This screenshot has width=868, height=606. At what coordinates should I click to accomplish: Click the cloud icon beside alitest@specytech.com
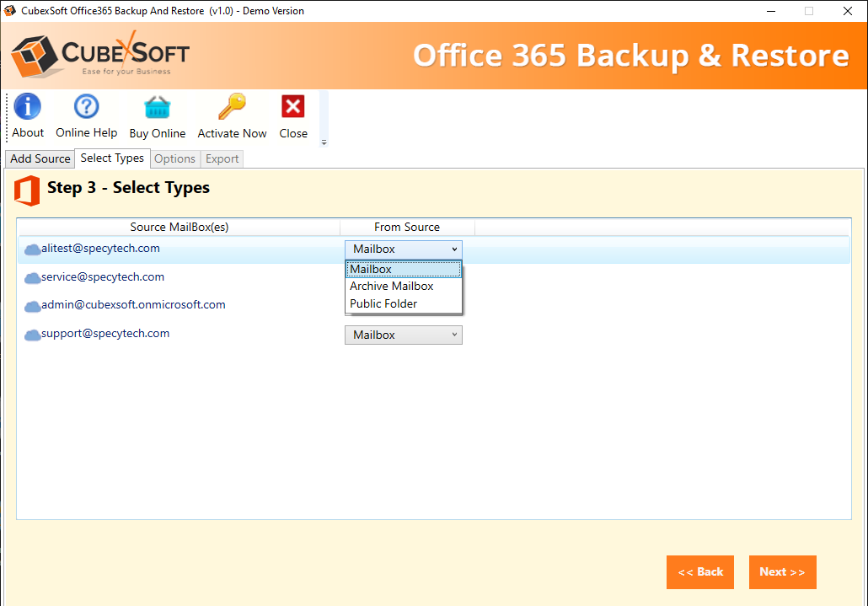[x=33, y=249]
